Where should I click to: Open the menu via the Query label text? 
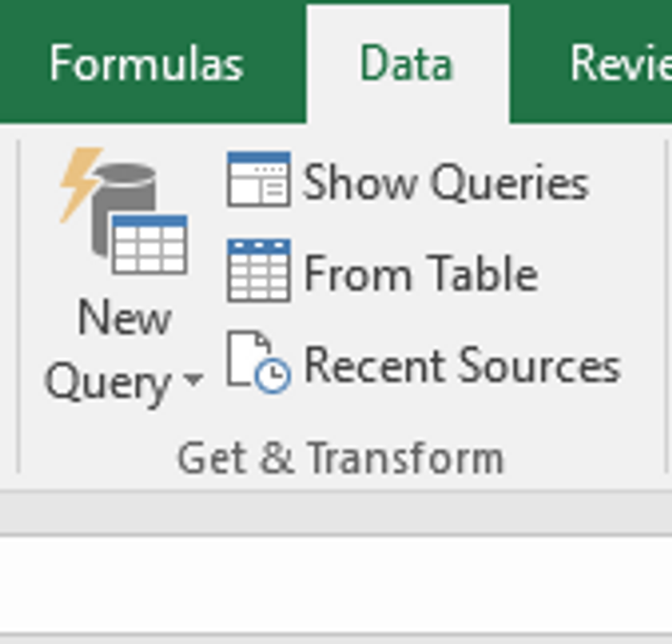108,383
